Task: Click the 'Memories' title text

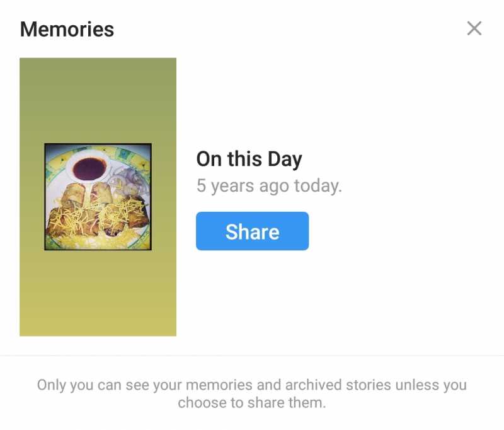Action: (67, 29)
